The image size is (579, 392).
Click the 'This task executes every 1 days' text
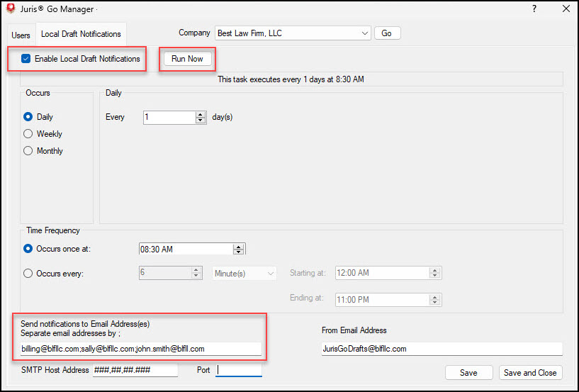291,79
